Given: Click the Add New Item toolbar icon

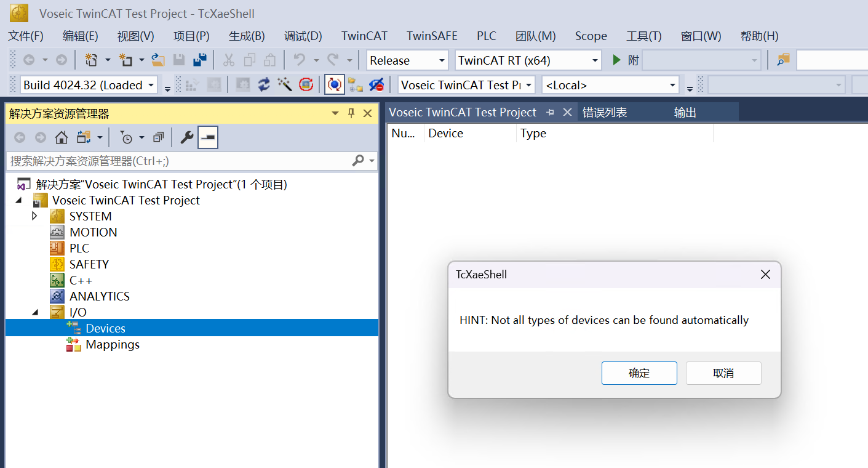Looking at the screenshot, I should [x=125, y=60].
